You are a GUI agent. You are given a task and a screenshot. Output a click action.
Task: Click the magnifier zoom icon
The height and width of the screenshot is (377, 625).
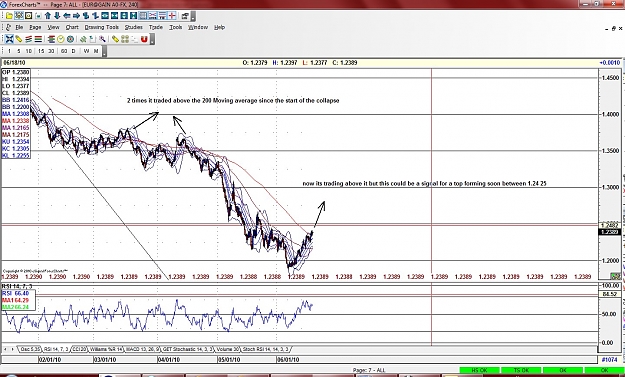click(x=102, y=39)
